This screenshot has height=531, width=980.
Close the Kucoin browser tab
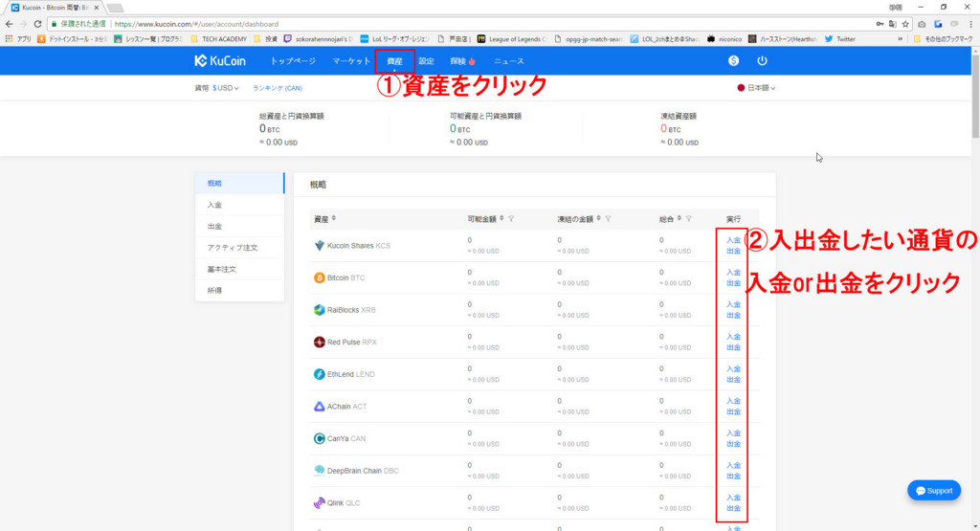click(x=97, y=8)
